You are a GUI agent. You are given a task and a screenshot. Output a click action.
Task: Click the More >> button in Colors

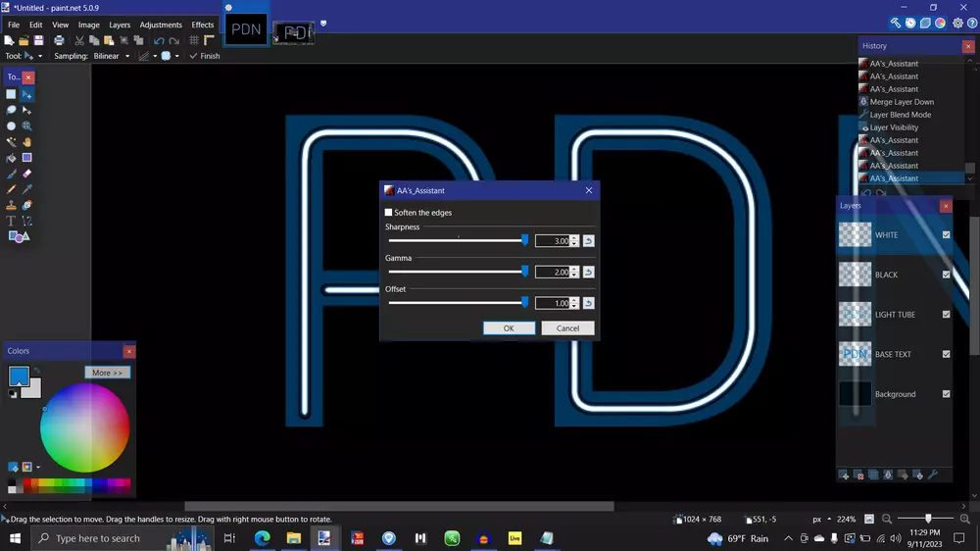[108, 373]
